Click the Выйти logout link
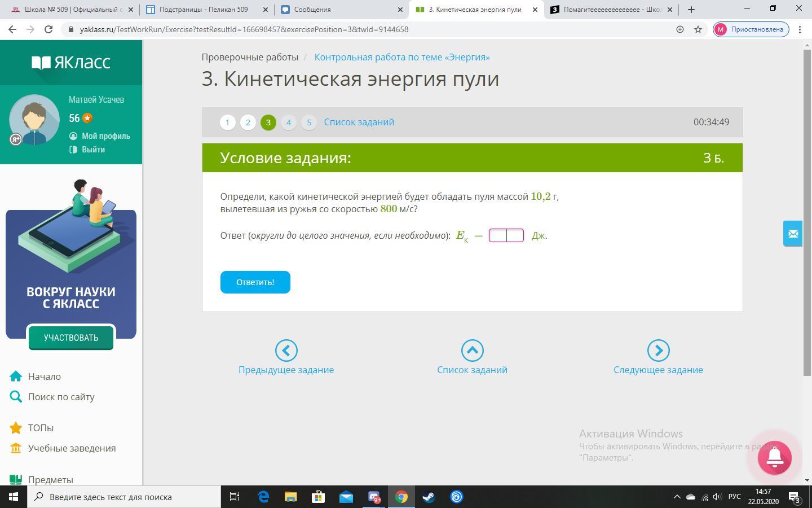The height and width of the screenshot is (508, 812). click(x=87, y=150)
